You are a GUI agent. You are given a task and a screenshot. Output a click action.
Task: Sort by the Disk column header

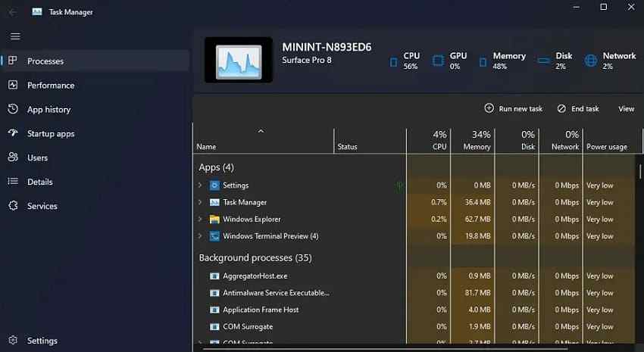point(517,140)
